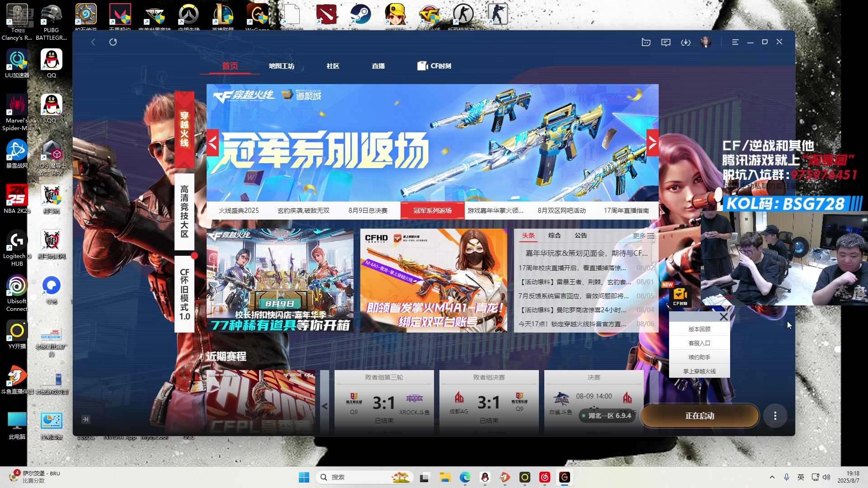Open the Ubisoft Connect desktop icon
Image resolution: width=868 pixels, height=488 pixels.
pos(17,293)
